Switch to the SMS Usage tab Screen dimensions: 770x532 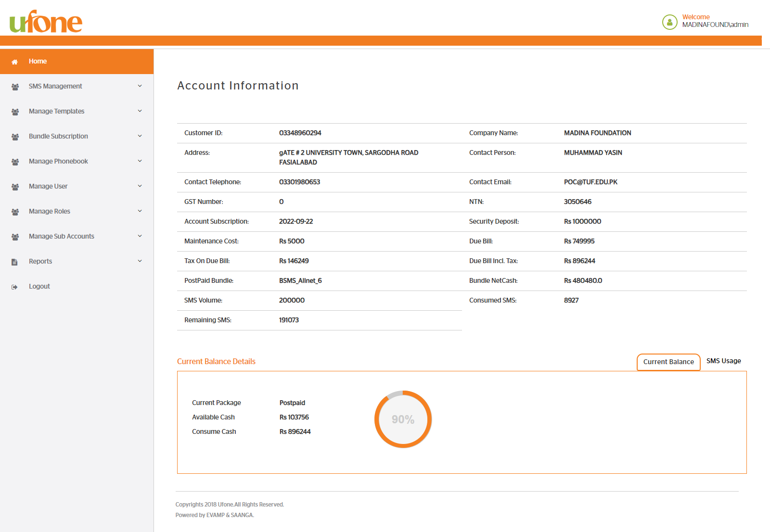pyautogui.click(x=724, y=361)
